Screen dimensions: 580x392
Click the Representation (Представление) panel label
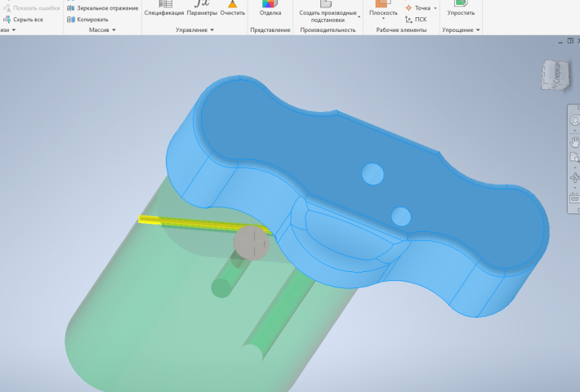pos(270,30)
